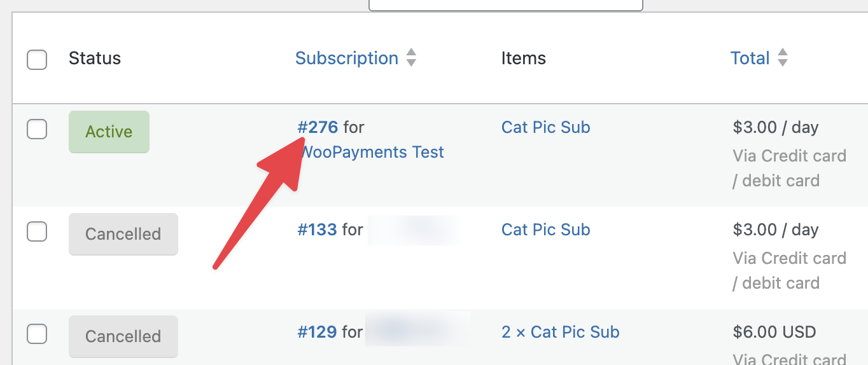Click sort arrows beside Subscription header
Image resolution: width=868 pixels, height=365 pixels.
[x=412, y=58]
